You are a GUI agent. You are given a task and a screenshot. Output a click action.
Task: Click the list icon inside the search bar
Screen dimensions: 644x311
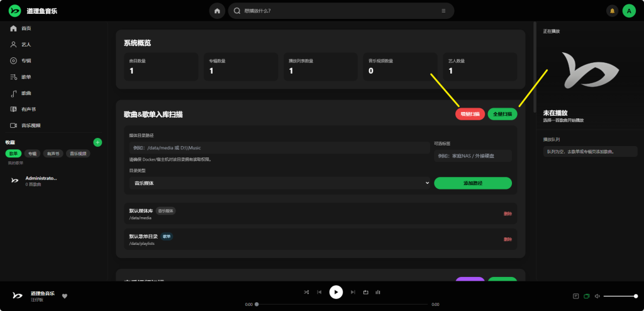443,11
